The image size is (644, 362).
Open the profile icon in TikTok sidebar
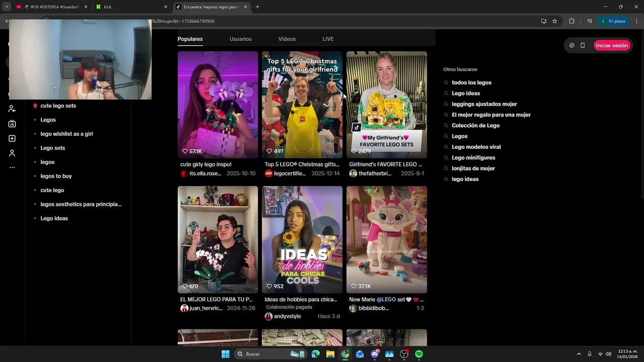tap(12, 153)
